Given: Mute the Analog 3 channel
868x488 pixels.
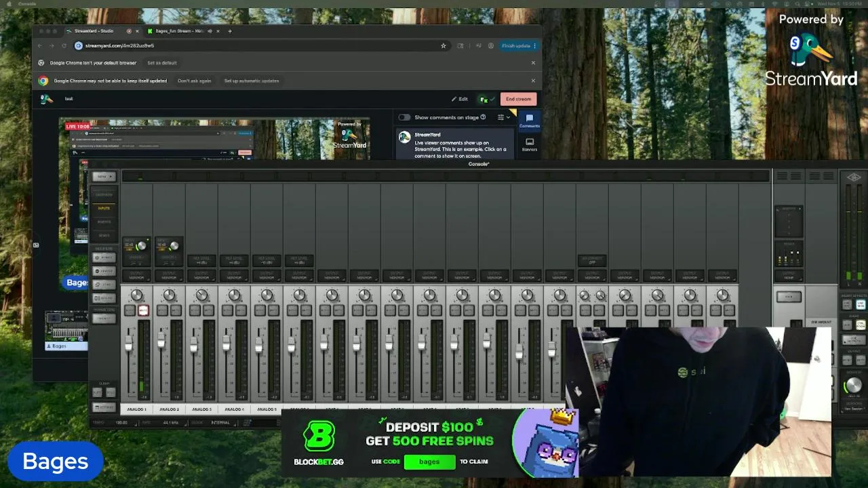Looking at the screenshot, I should click(x=208, y=310).
